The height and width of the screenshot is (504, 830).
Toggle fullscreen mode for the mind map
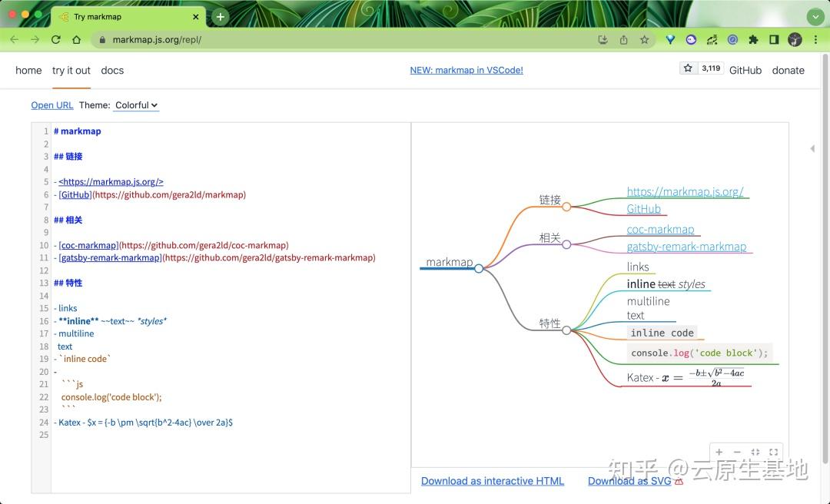[772, 452]
